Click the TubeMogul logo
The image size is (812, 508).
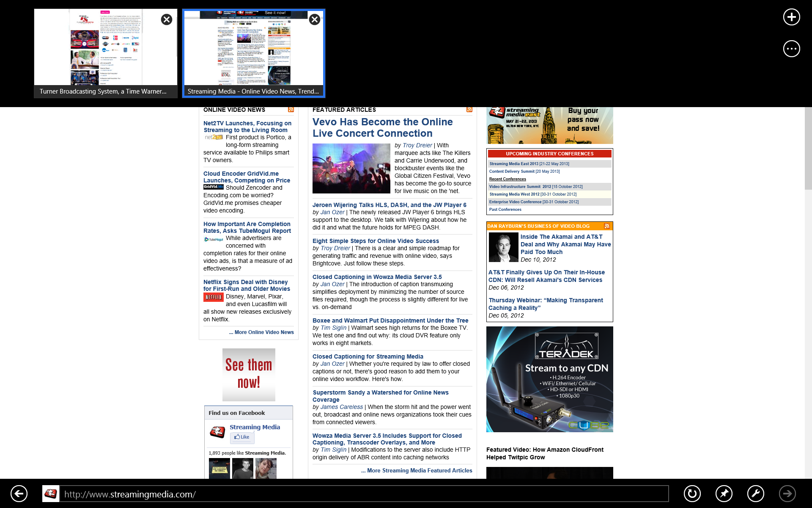pos(214,240)
